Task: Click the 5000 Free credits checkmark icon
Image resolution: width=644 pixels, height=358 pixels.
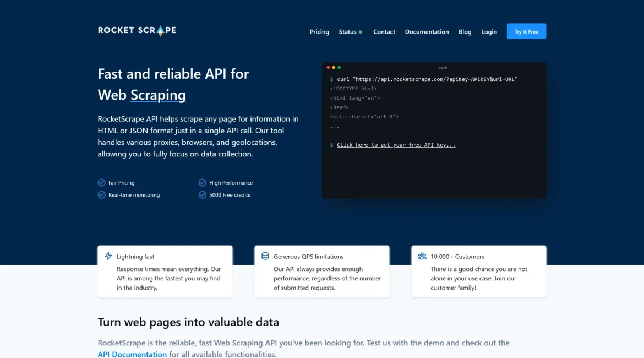Action: tap(202, 195)
